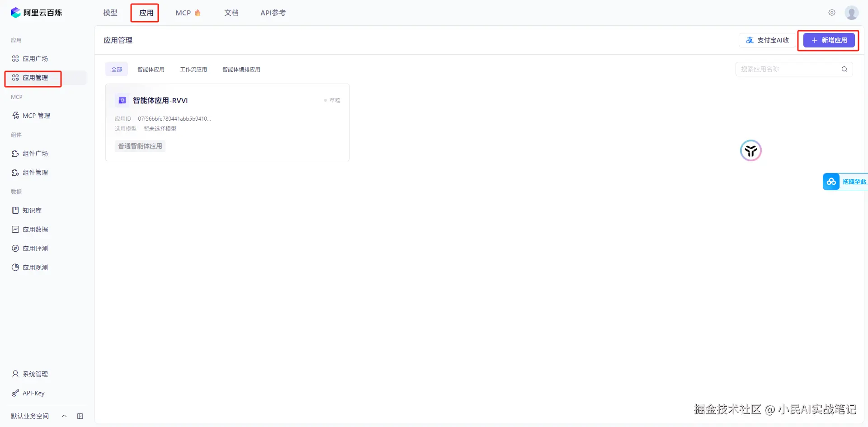Click the 知识库 book icon
Image resolution: width=868 pixels, height=427 pixels.
pyautogui.click(x=15, y=211)
